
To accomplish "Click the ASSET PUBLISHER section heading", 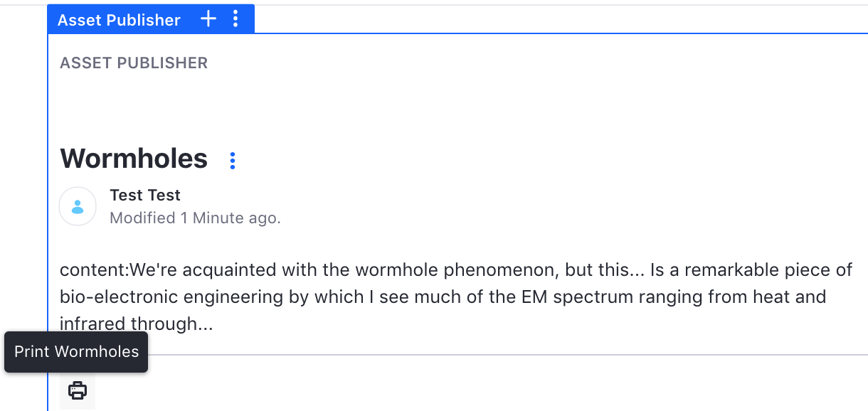I will (x=134, y=63).
